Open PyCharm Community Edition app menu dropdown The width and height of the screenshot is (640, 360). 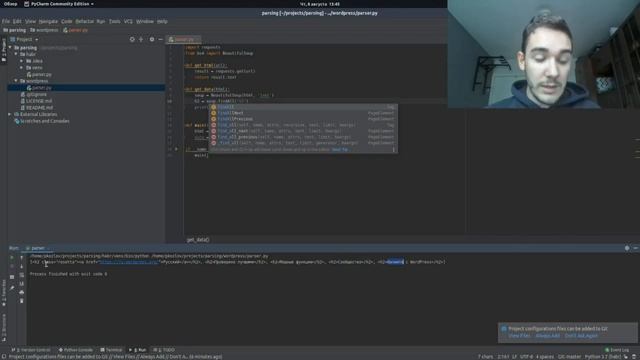(x=59, y=4)
